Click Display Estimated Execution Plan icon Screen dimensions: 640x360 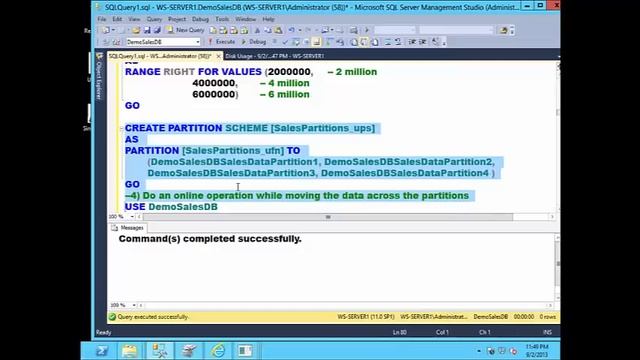pos(296,42)
